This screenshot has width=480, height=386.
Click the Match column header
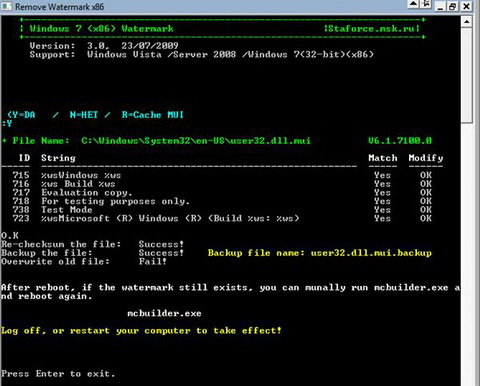383,158
